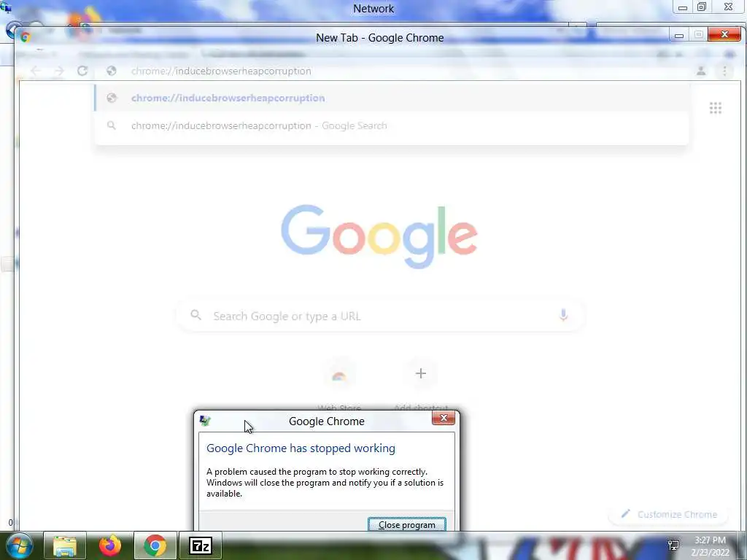Screen dimensions: 747x560
Task: Restore the Network window
Action: click(x=702, y=7)
